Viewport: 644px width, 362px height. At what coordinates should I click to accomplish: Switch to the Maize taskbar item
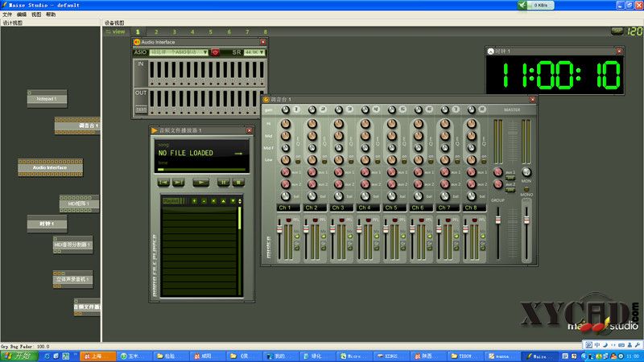coord(539,356)
